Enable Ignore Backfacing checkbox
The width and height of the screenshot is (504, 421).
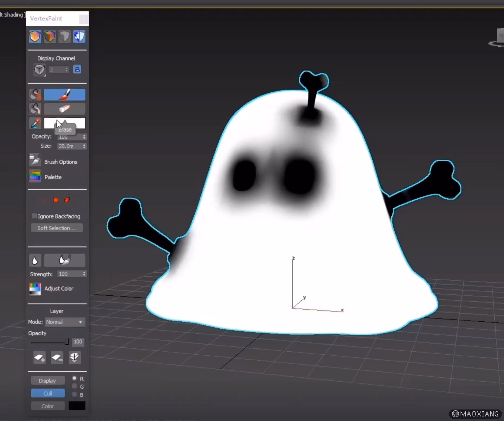point(34,216)
